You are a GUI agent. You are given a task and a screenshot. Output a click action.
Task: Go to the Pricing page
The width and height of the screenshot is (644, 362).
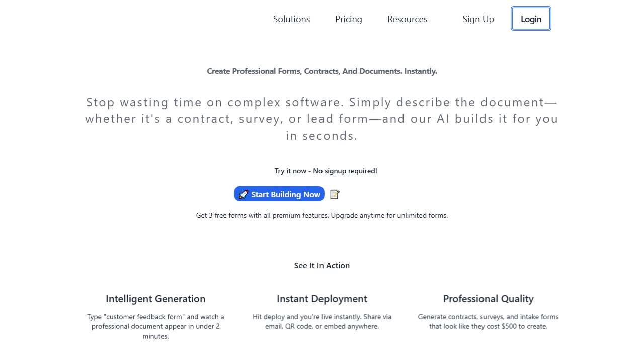coord(348,19)
